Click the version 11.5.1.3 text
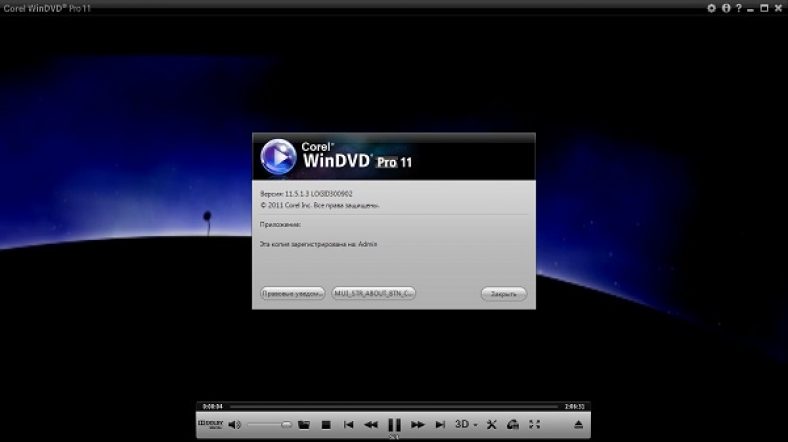The image size is (788, 442). click(306, 193)
